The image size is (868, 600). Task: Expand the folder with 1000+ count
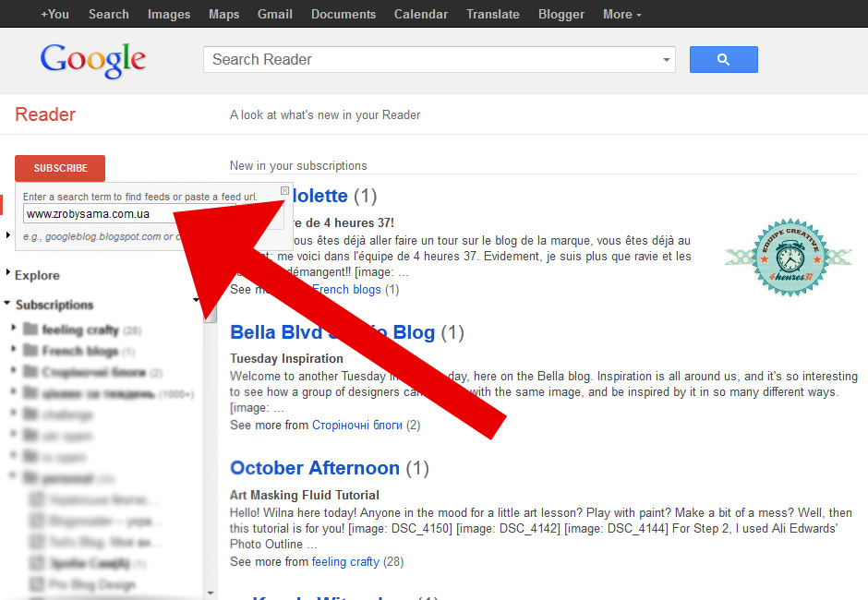pos(13,391)
